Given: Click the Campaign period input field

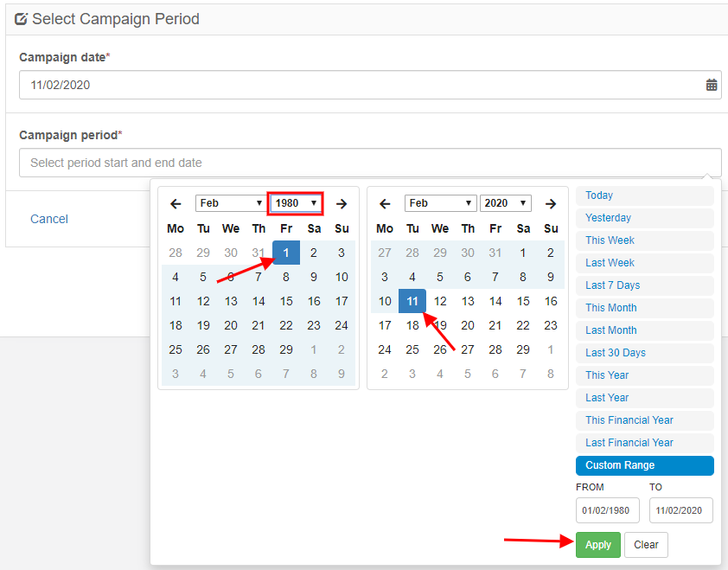Looking at the screenshot, I should [370, 163].
